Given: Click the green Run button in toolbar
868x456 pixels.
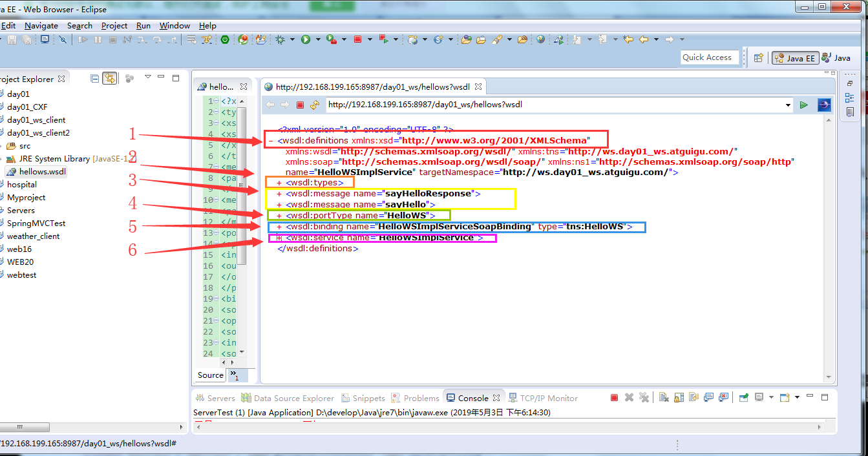Looking at the screenshot, I should [305, 39].
